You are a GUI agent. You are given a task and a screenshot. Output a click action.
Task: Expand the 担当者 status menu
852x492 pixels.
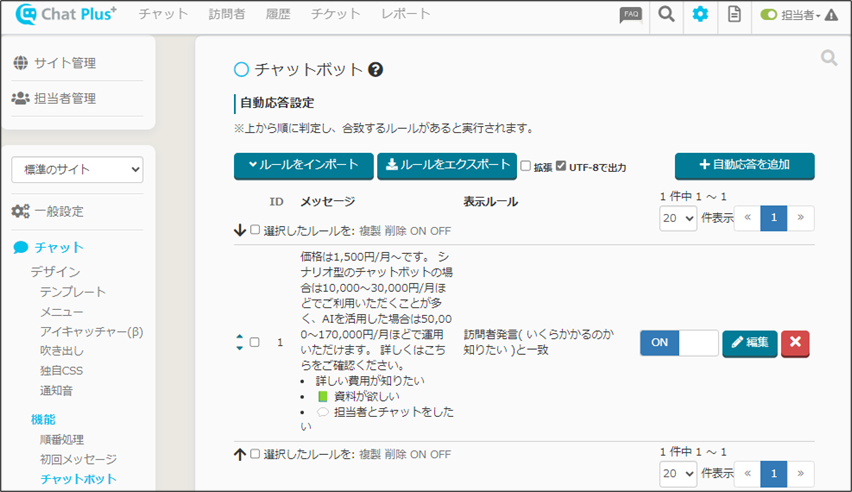click(x=798, y=15)
